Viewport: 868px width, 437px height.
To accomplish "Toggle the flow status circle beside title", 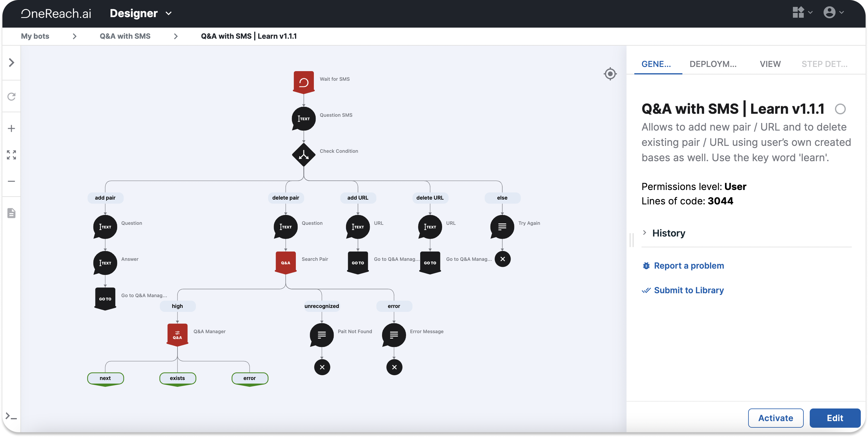I will [840, 109].
